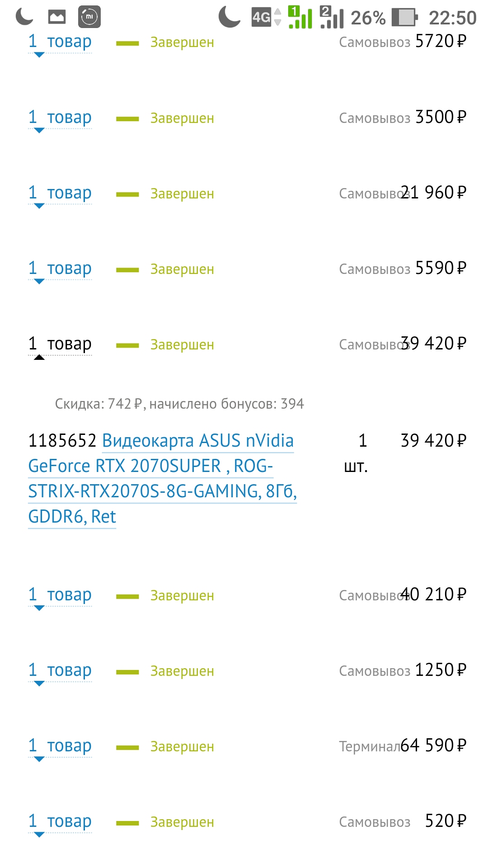Image resolution: width=488 pixels, height=868 pixels.
Task: Tap the battery icon in status bar
Action: (404, 18)
